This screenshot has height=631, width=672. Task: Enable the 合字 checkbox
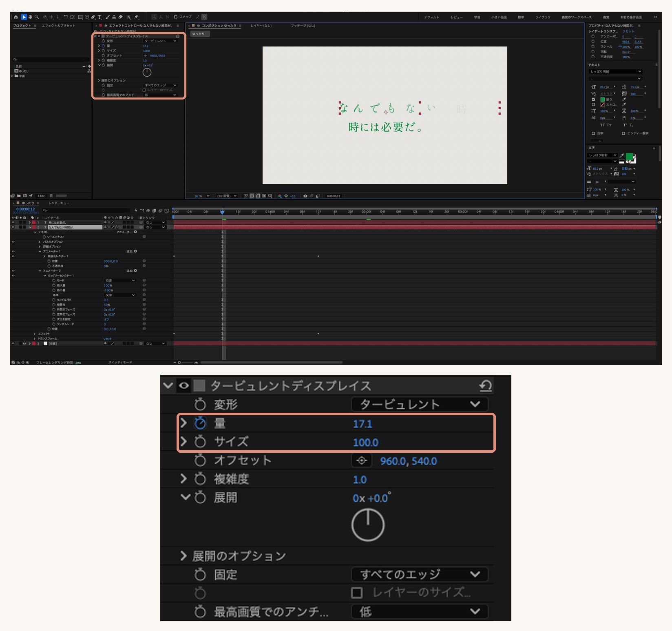coord(593,133)
